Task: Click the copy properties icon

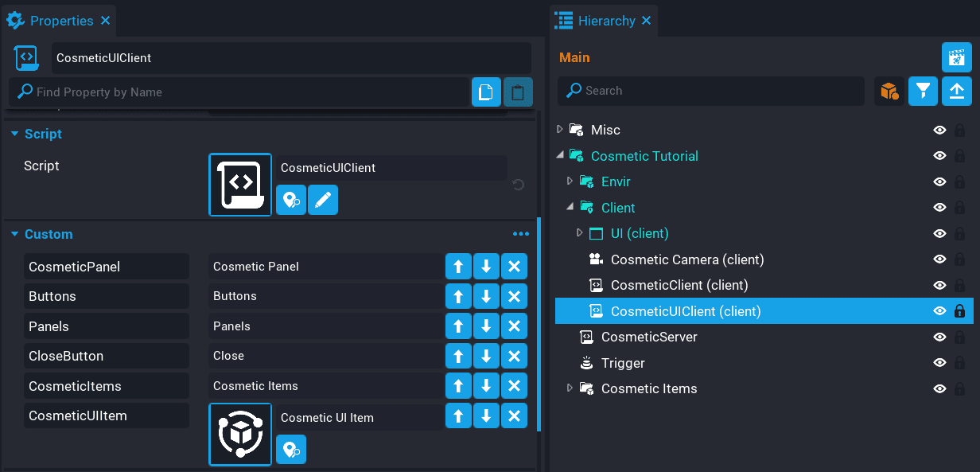Action: tap(486, 92)
